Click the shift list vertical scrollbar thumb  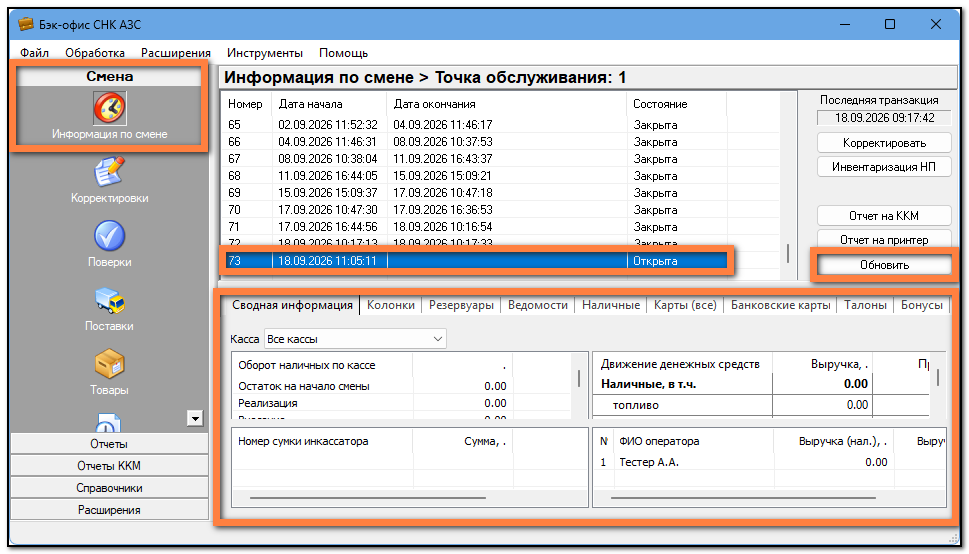(787, 254)
